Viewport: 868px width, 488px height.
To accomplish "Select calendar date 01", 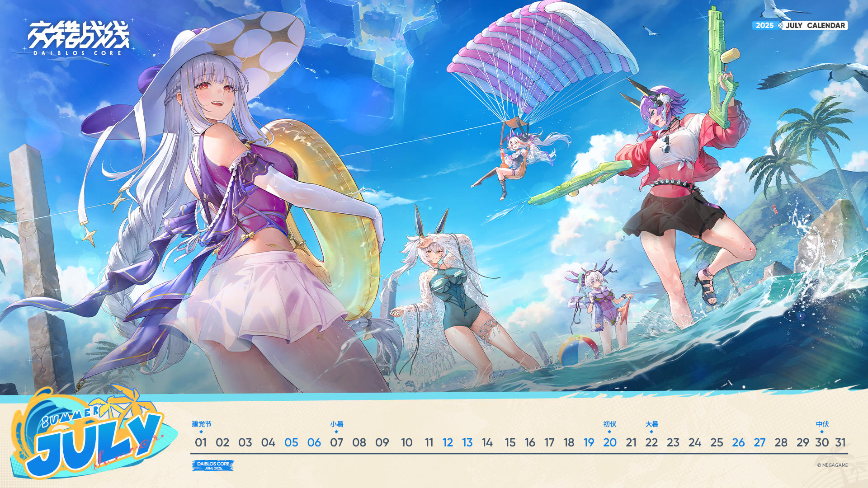I will point(201,442).
